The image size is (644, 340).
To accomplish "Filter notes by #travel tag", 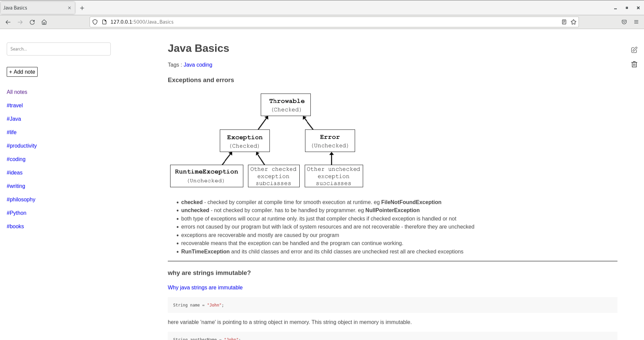I will point(15,105).
